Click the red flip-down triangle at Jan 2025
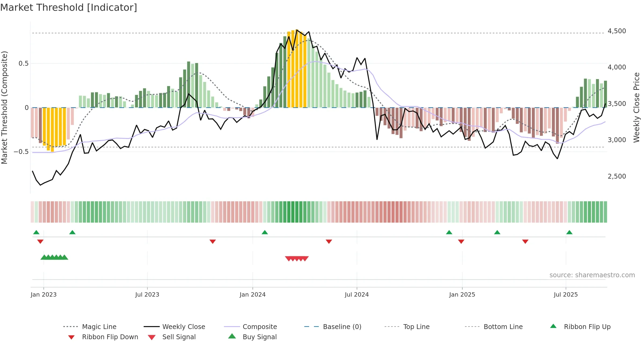This screenshot has height=362, width=644. 461,242
